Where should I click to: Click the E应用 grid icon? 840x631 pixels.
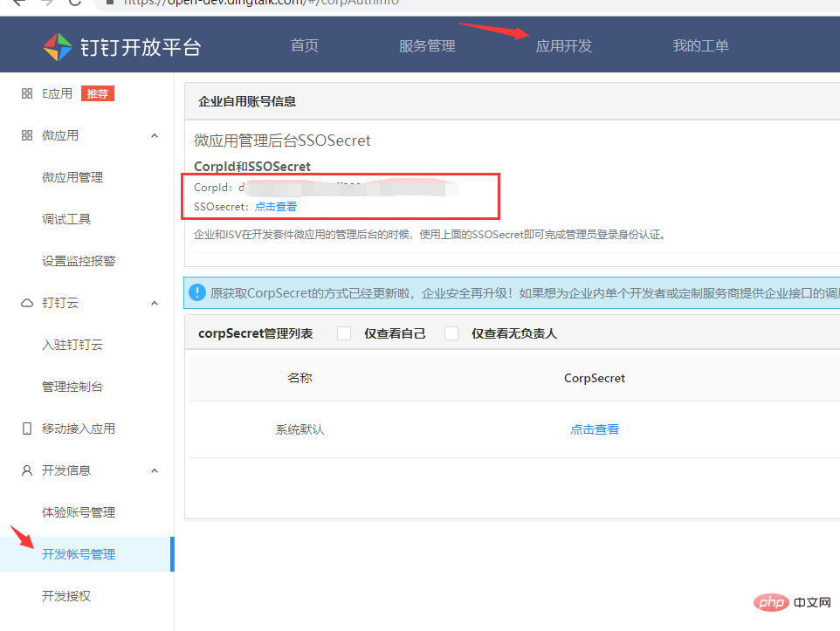(27, 93)
